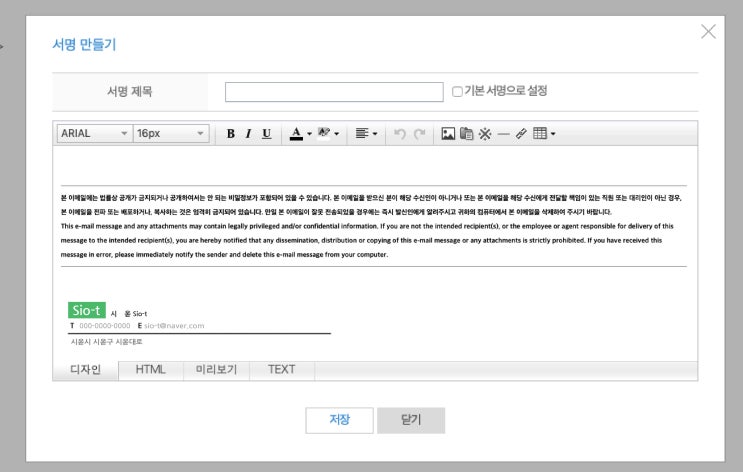Viewport: 743px width, 472px height.
Task: Switch to the TEXT tab
Action: pos(281,370)
